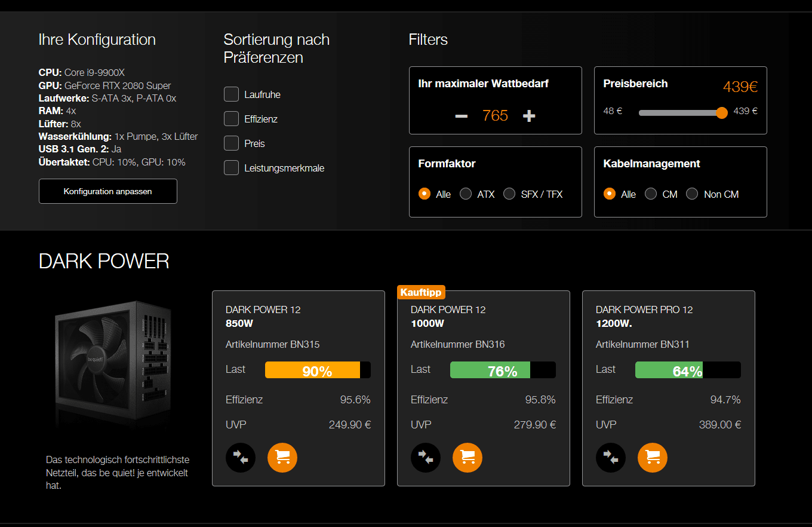Screen dimensions: 812x527
Task: Click the 95.6% efficiency value
Action: click(355, 400)
